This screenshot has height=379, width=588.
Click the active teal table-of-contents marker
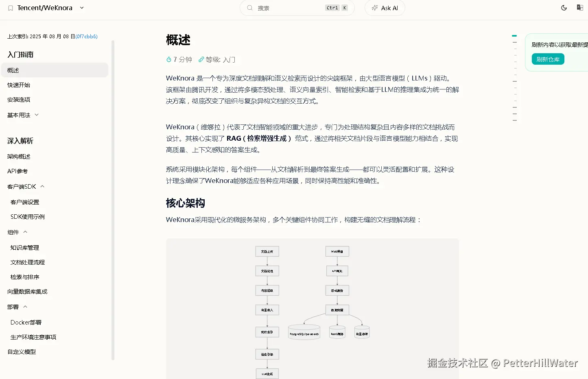click(514, 36)
